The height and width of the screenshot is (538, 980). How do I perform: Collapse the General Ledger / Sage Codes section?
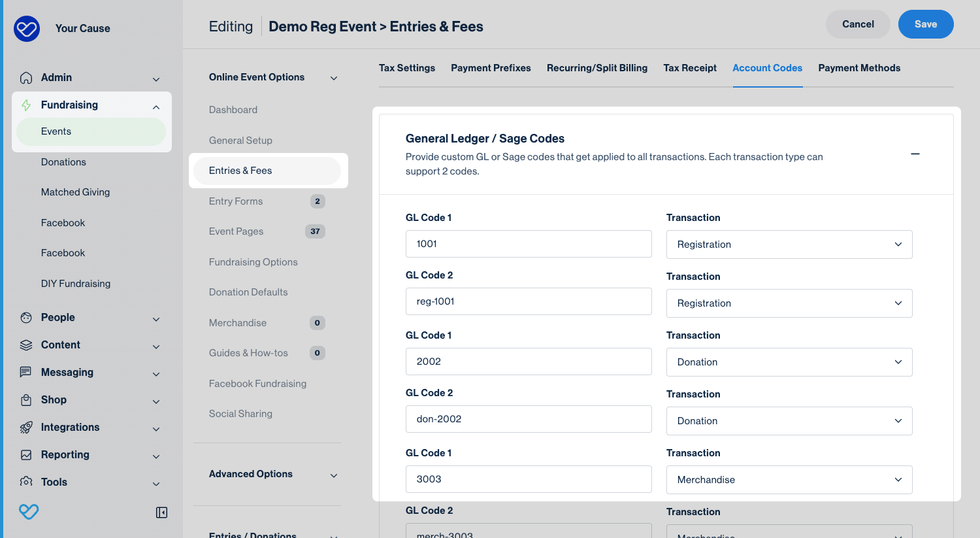(915, 154)
